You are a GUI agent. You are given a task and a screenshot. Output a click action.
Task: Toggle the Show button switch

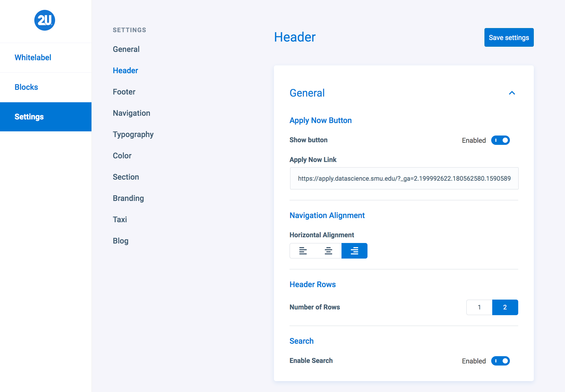[500, 140]
